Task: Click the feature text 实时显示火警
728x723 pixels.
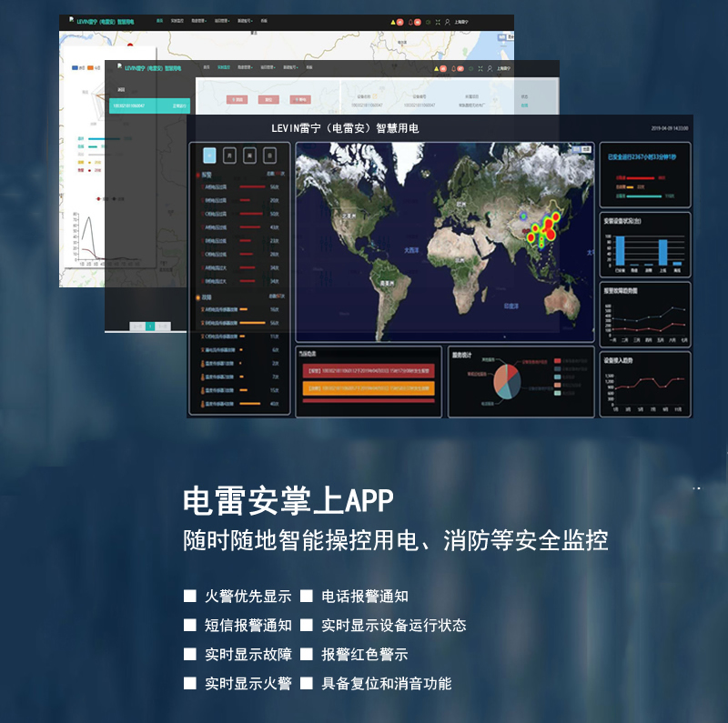Action: pyautogui.click(x=248, y=684)
